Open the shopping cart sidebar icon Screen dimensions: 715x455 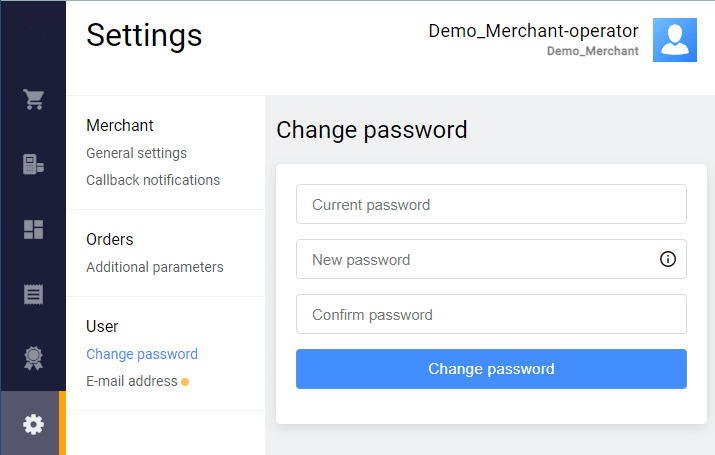33,100
